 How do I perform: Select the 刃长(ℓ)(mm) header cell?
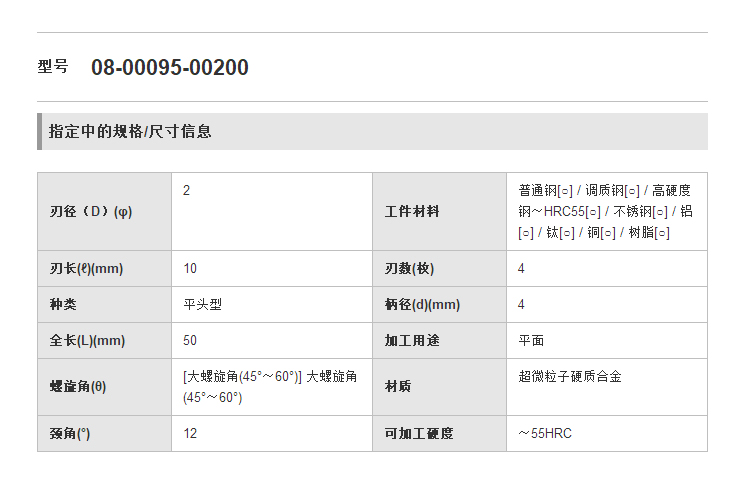pos(105,268)
